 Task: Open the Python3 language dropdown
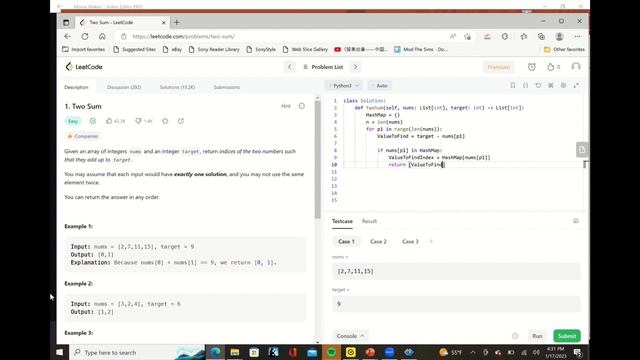click(x=344, y=85)
